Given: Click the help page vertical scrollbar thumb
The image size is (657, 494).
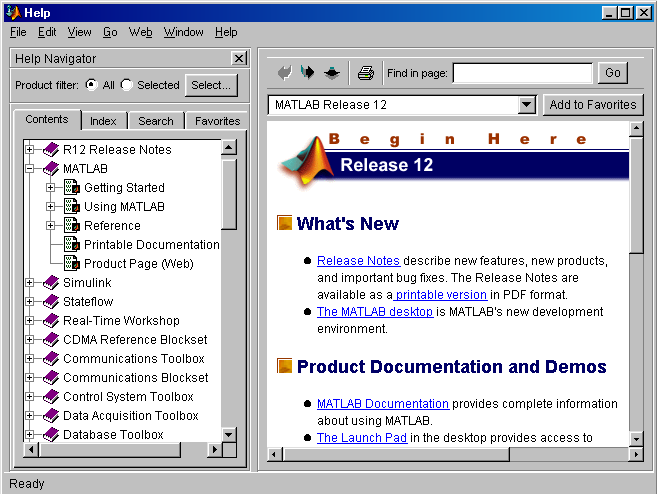Looking at the screenshot, I should [x=636, y=195].
